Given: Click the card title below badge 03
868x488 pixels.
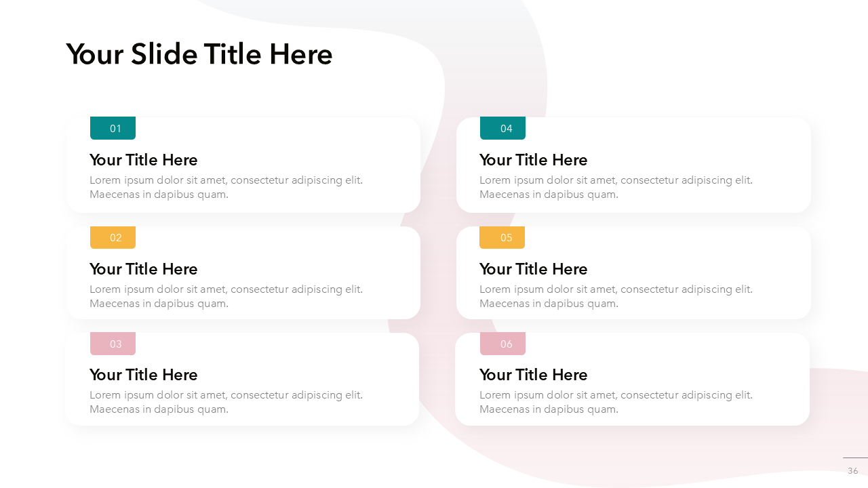Looking at the screenshot, I should click(144, 375).
